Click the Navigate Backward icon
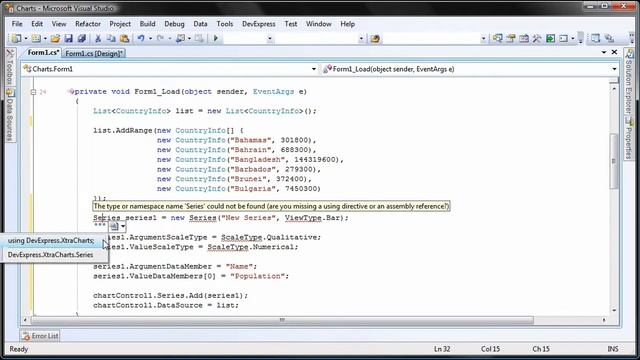 [180, 38]
